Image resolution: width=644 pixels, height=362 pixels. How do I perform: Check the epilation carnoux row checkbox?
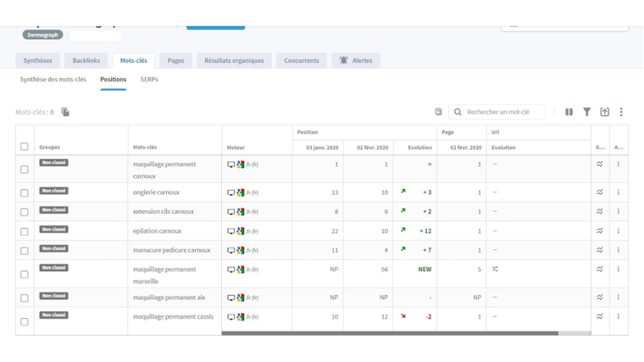25,231
